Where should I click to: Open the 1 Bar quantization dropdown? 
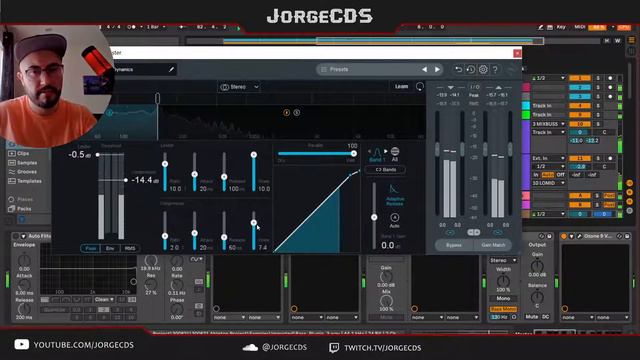pyautogui.click(x=156, y=27)
